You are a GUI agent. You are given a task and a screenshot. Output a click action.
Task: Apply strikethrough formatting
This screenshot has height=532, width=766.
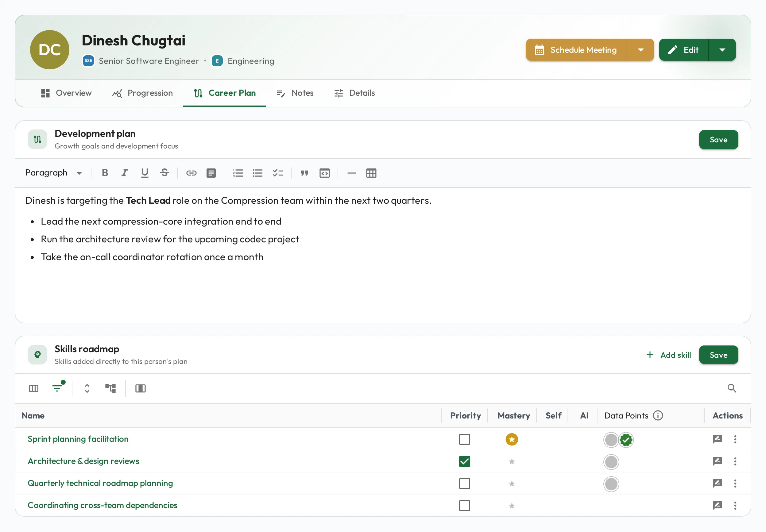[164, 173]
